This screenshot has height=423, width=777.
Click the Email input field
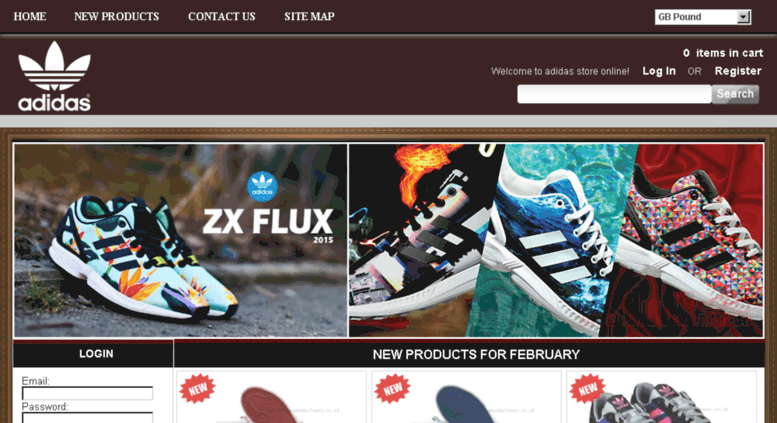(x=87, y=393)
